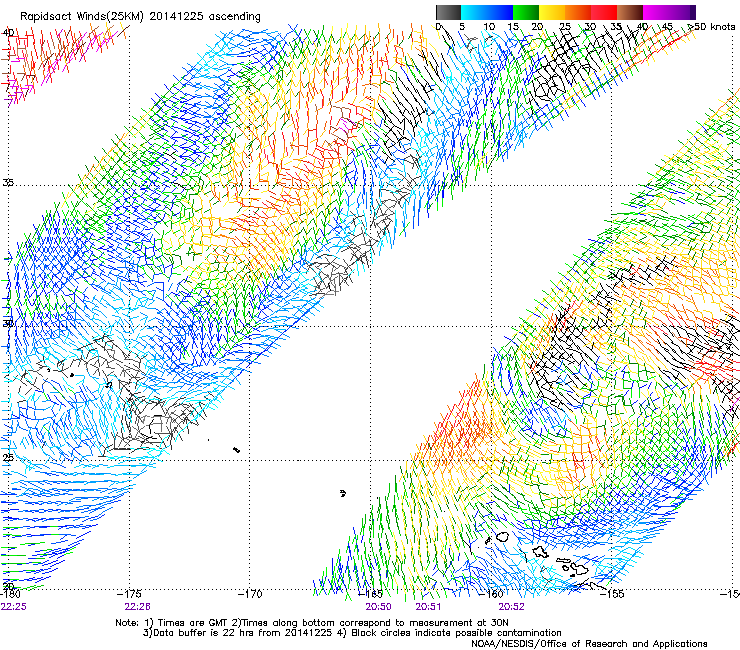740x650 pixels.
Task: Click the purple time stamp '22:26'
Action: coord(137,607)
